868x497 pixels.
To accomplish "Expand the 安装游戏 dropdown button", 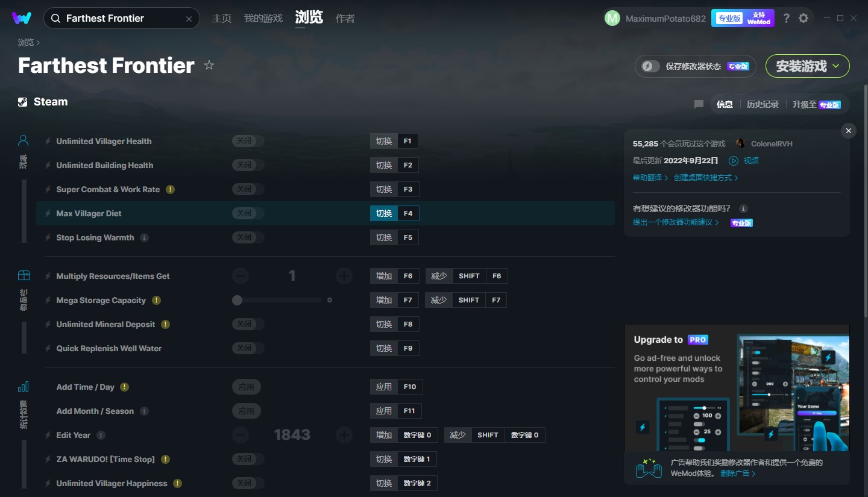I will [807, 66].
